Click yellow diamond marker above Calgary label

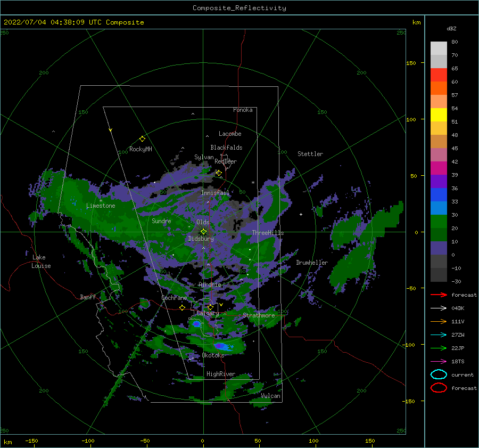pos(210,307)
